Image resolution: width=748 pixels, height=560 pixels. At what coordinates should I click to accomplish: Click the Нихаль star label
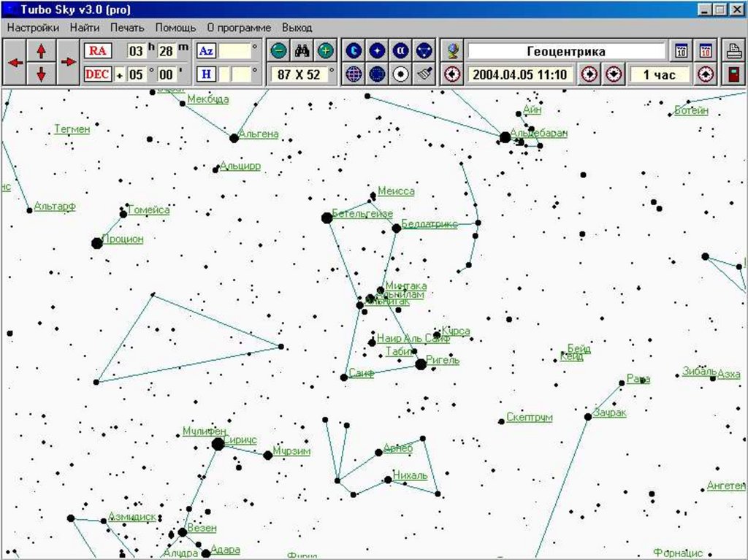pos(411,475)
